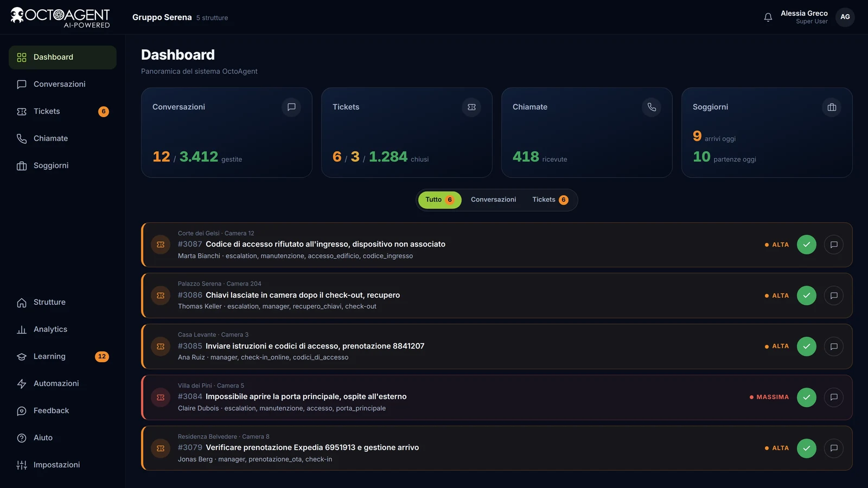Click the OctoAgent logo
Viewport: 868px width, 488px height.
coord(60,17)
